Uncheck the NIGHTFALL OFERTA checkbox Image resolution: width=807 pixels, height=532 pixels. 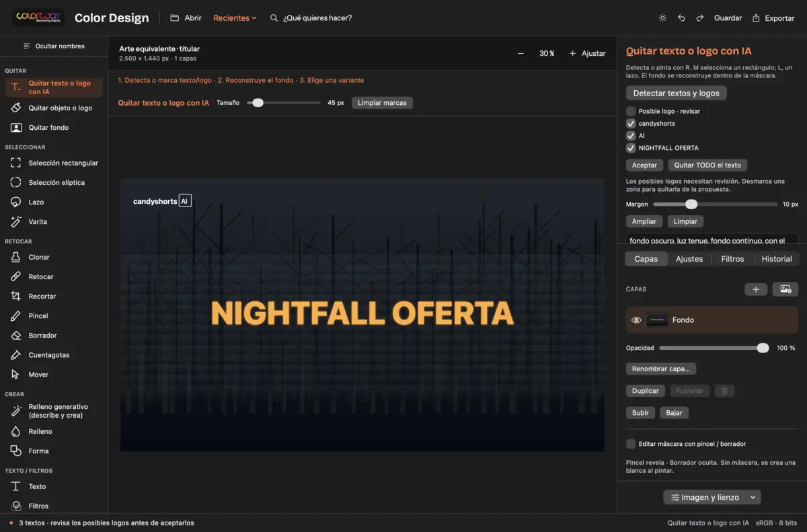point(631,147)
